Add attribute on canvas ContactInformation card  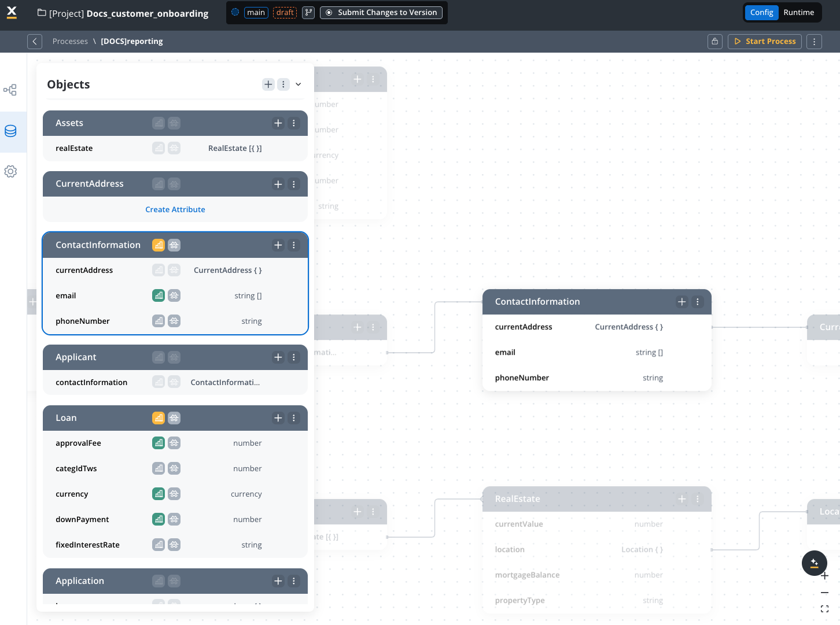[x=682, y=302]
